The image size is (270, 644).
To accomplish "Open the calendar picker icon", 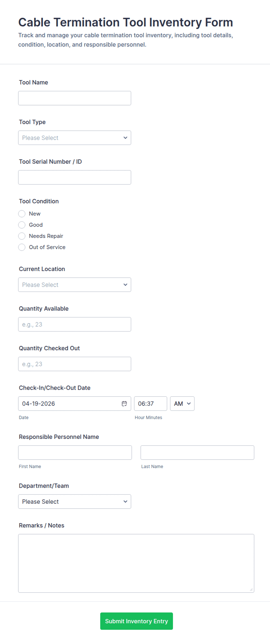I will [x=124, y=403].
